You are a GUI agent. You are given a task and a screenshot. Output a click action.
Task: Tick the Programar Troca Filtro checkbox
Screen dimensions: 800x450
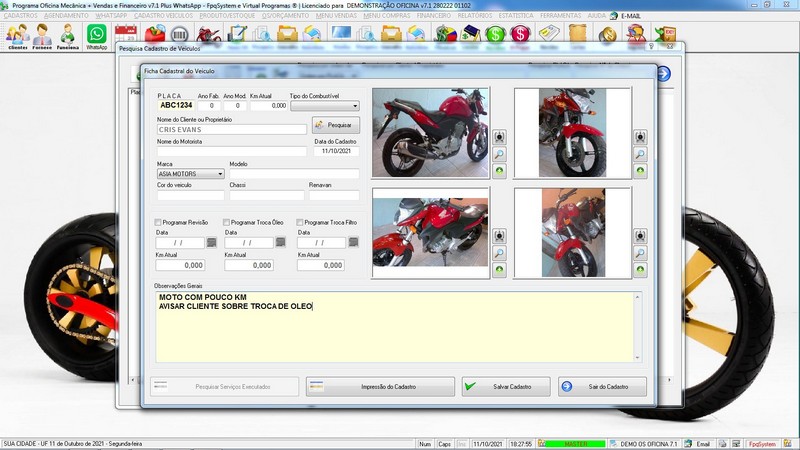coord(301,222)
